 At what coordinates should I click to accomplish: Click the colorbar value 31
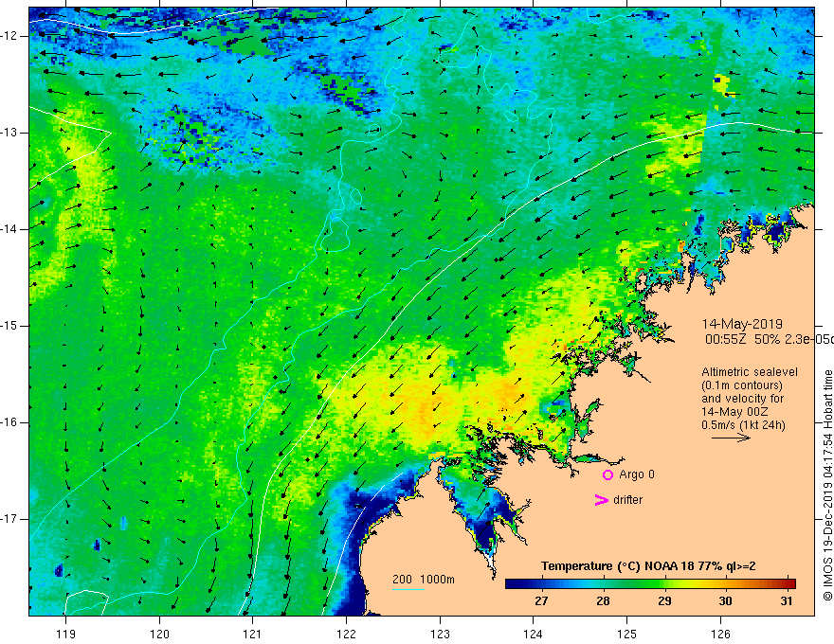coord(788,601)
